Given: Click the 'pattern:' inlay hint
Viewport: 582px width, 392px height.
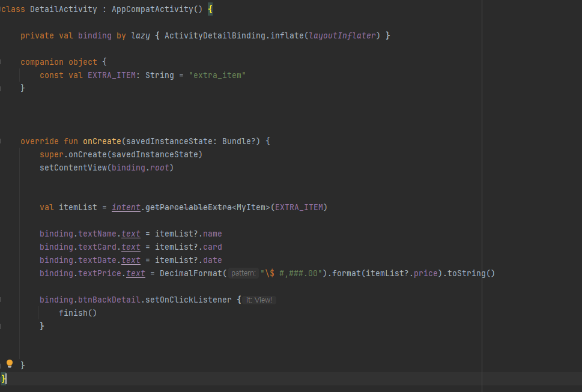Looking at the screenshot, I should point(243,273).
